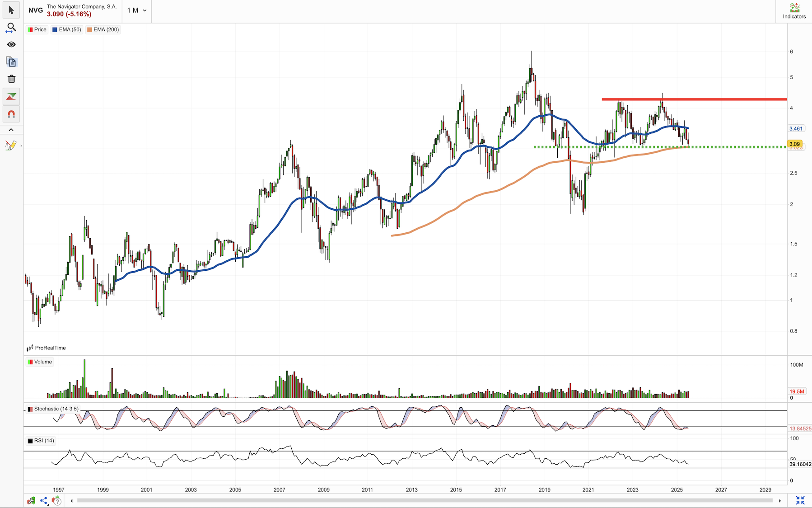Click the EMA (50) legend label
The image size is (812, 508).
66,29
